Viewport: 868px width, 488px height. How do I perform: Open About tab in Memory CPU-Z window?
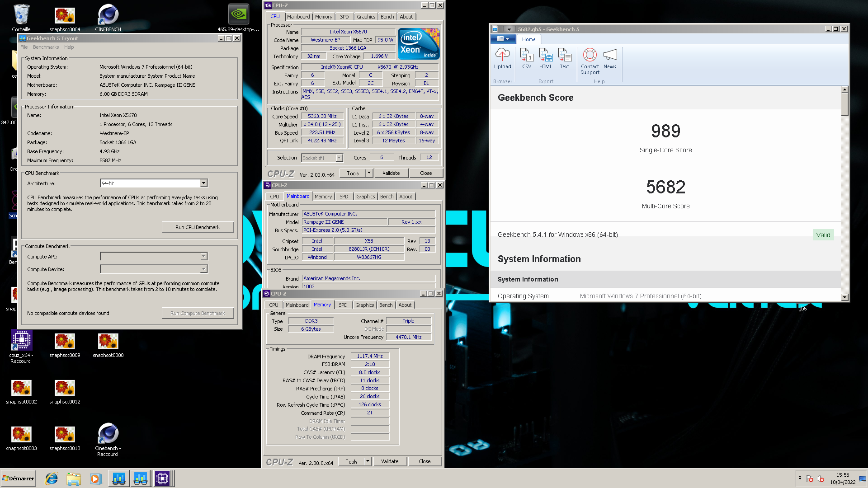(405, 305)
